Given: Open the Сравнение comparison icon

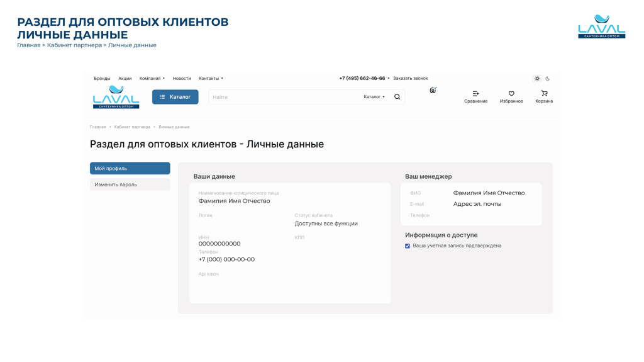Looking at the screenshot, I should pyautogui.click(x=475, y=94).
